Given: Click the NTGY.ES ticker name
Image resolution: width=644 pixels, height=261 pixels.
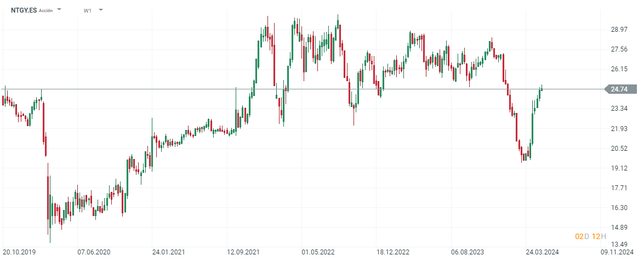Looking at the screenshot, I should click(24, 10).
